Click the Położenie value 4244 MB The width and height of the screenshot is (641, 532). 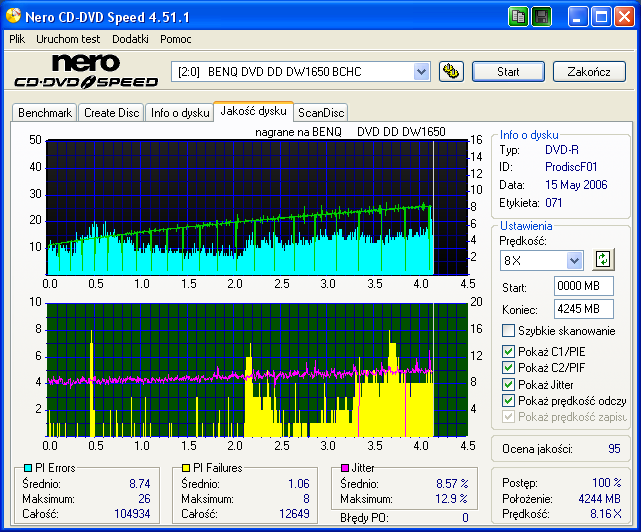[x=599, y=498]
